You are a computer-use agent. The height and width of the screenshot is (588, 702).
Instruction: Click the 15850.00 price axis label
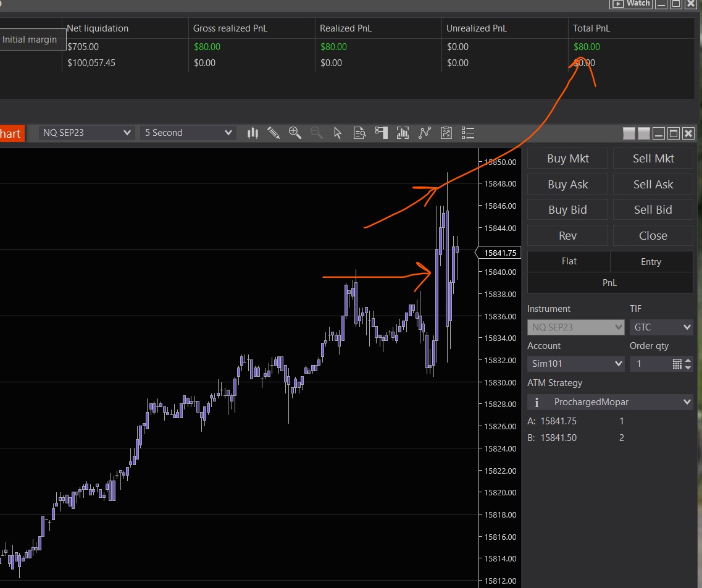(500, 162)
